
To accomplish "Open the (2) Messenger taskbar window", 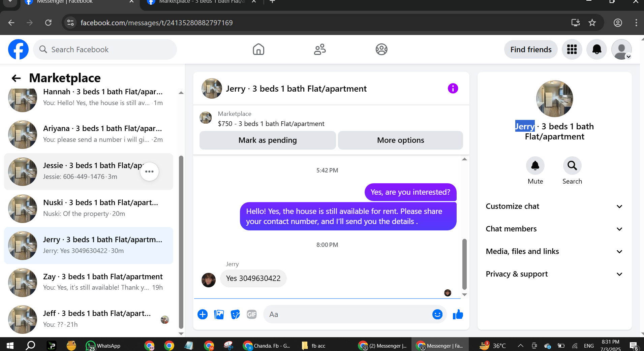I will (x=382, y=346).
